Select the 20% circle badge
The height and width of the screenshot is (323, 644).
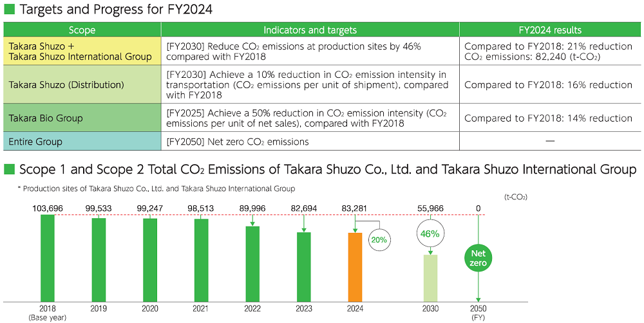(x=377, y=239)
